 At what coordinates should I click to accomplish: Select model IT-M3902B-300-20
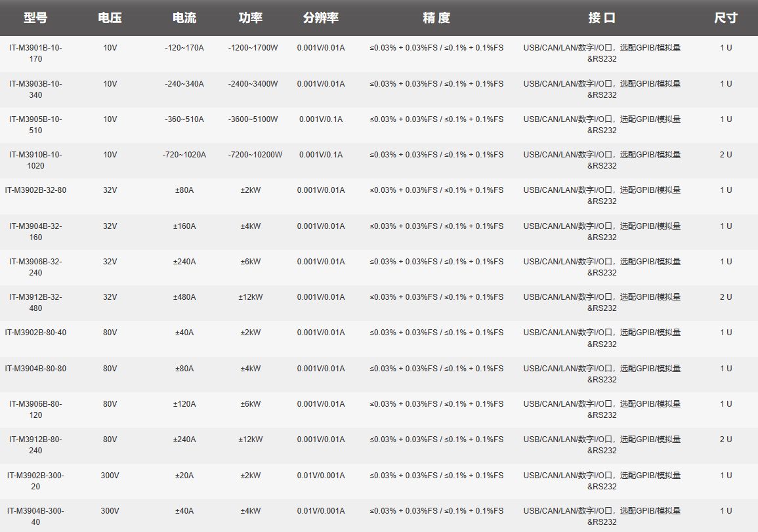[36, 481]
